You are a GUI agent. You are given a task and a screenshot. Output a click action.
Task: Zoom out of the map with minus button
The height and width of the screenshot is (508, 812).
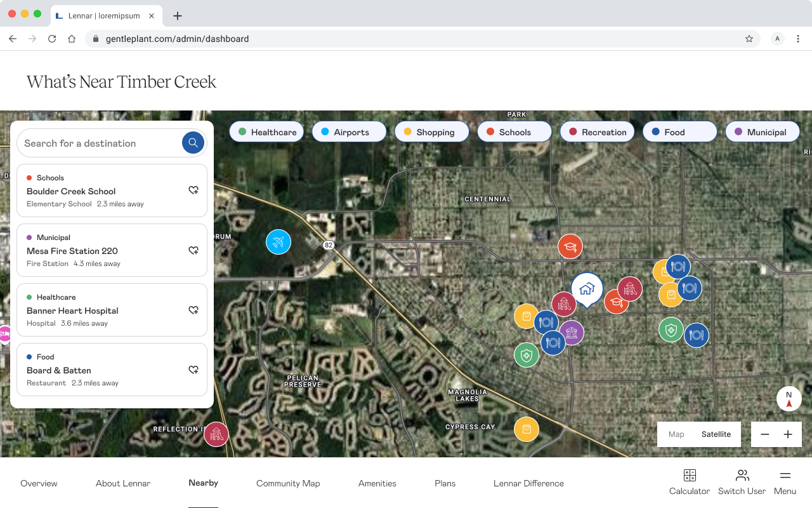(765, 434)
